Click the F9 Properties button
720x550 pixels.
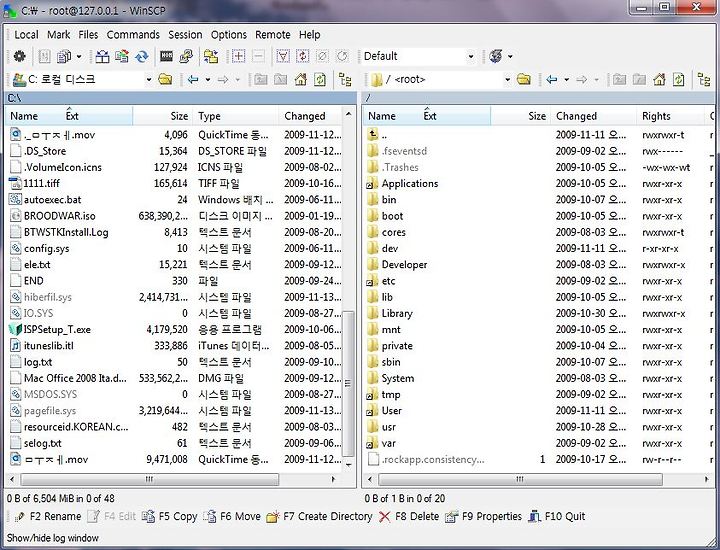[484, 516]
